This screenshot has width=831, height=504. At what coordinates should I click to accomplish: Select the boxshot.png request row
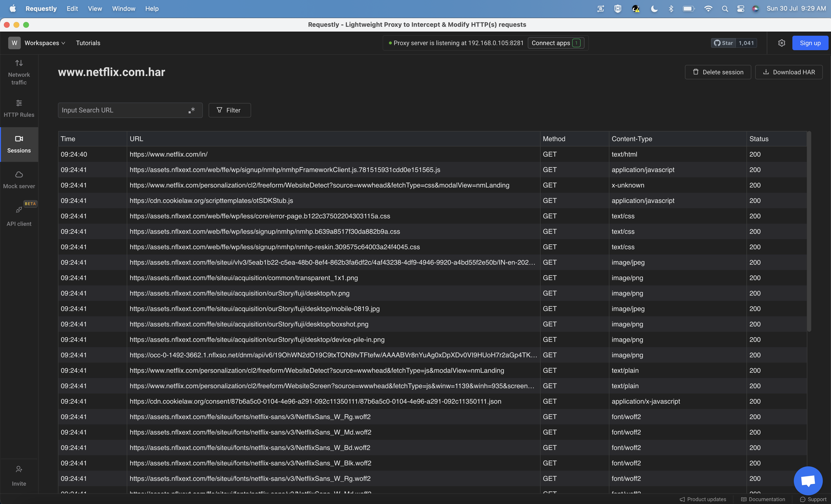pos(432,324)
